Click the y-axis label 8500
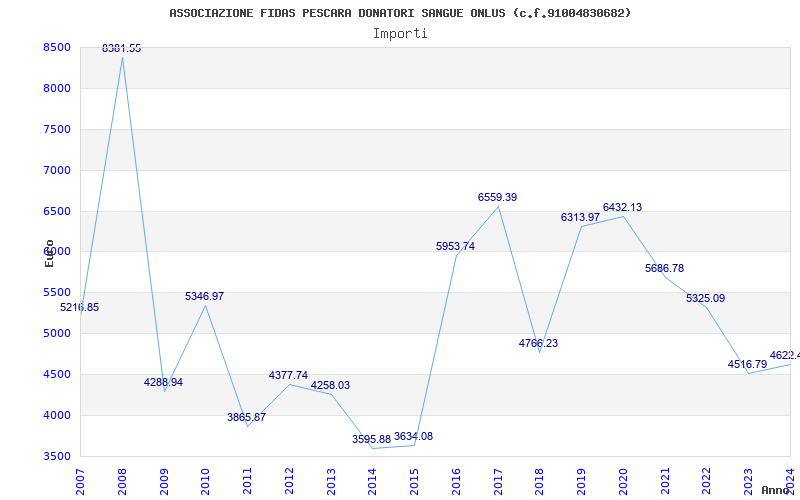This screenshot has height=500, width=800. point(57,47)
